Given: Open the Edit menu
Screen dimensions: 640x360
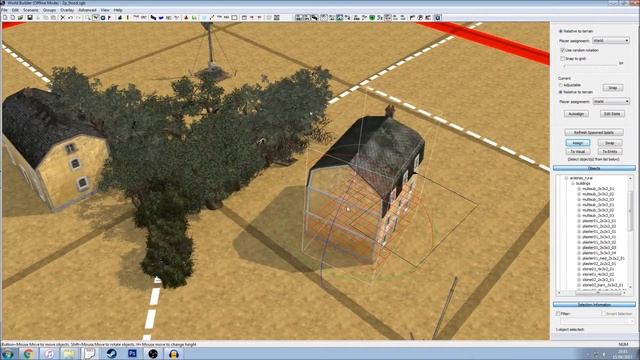Looking at the screenshot, I should [15, 10].
